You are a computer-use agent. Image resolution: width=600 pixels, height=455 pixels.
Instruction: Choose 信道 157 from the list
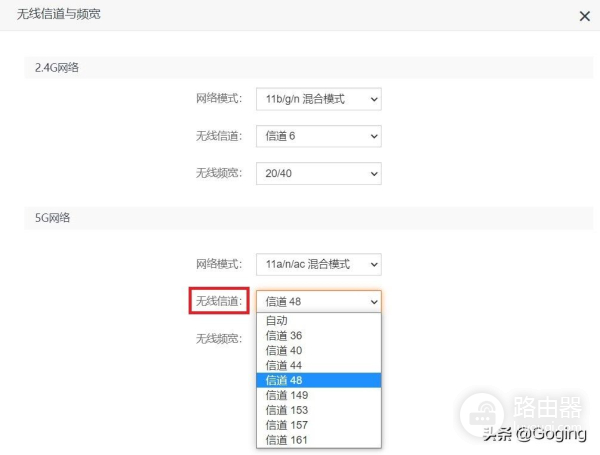(319, 425)
